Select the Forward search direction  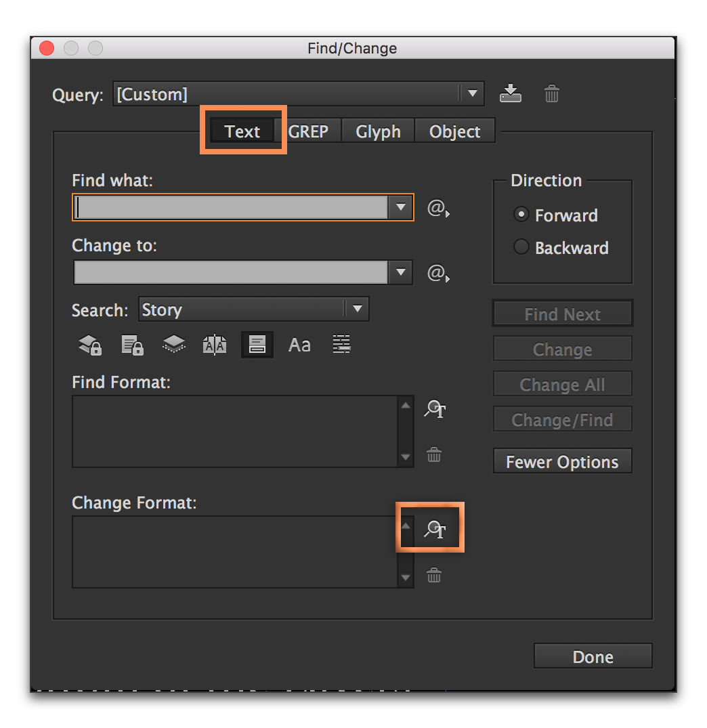pyautogui.click(x=521, y=214)
